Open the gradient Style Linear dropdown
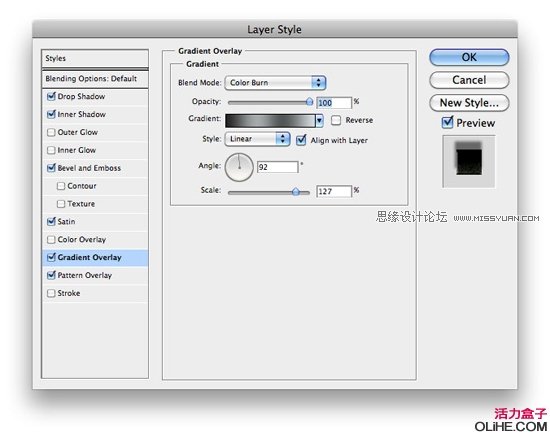 [257, 139]
